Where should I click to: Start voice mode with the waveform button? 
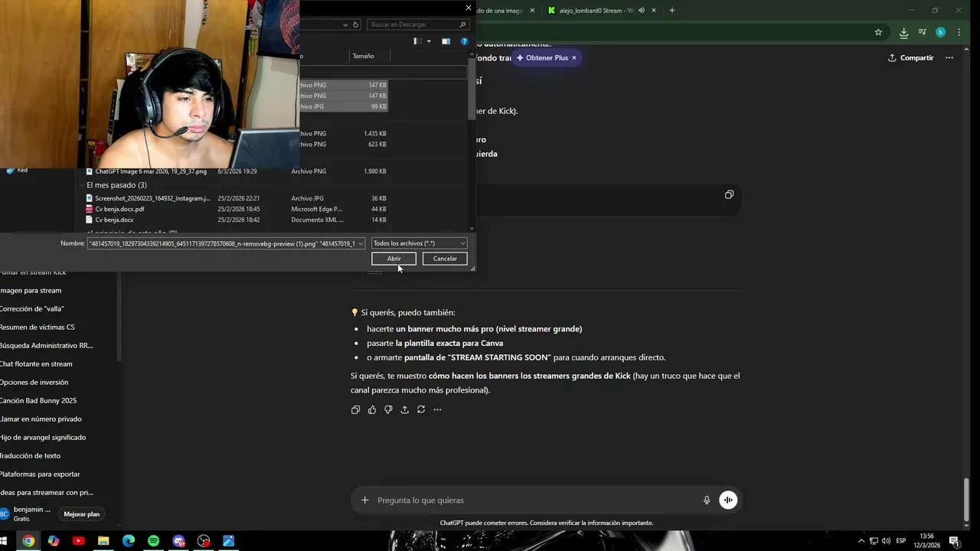728,500
